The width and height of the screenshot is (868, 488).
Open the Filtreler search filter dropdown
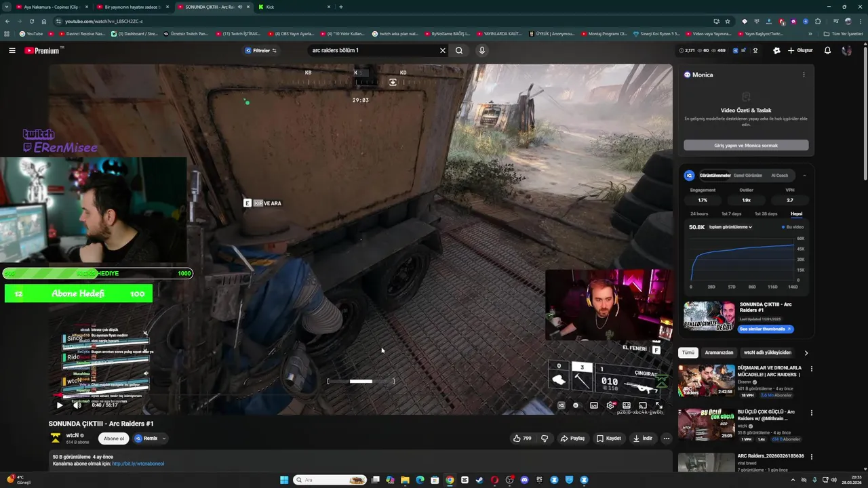tap(261, 50)
